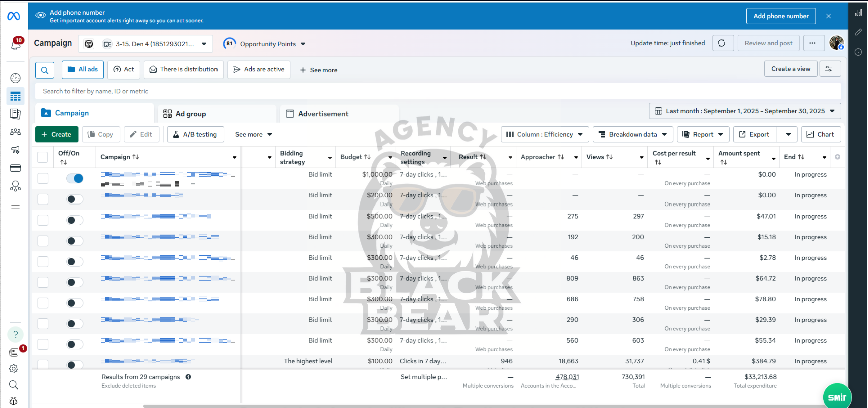Image resolution: width=868 pixels, height=408 pixels.
Task: Open the settings gear icon in sidebar
Action: tap(14, 369)
